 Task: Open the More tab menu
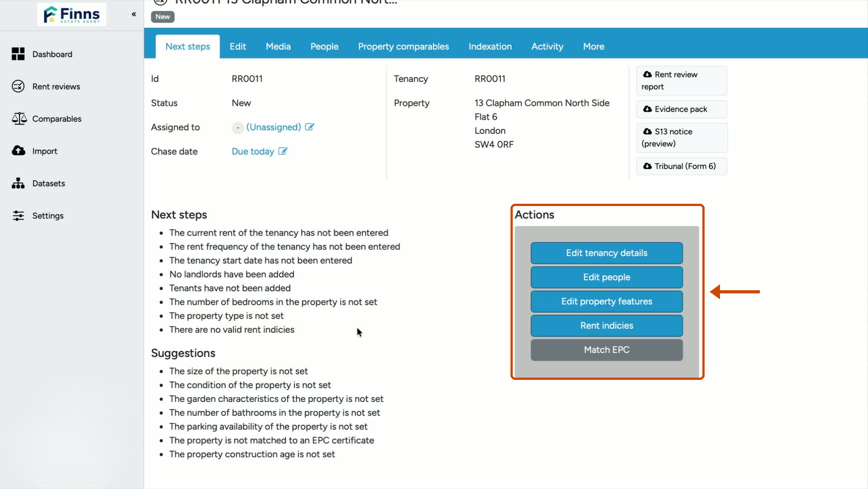click(x=594, y=47)
